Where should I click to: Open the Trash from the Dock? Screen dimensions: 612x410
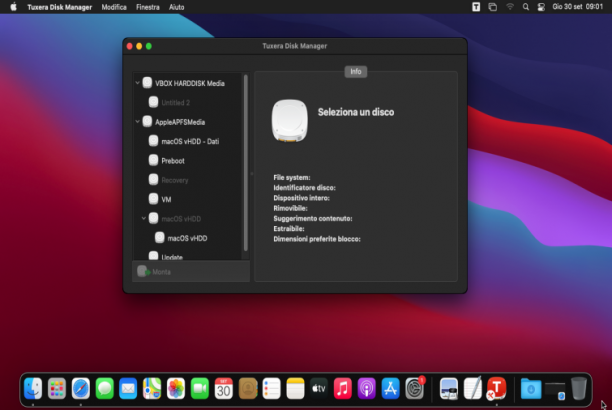579,389
